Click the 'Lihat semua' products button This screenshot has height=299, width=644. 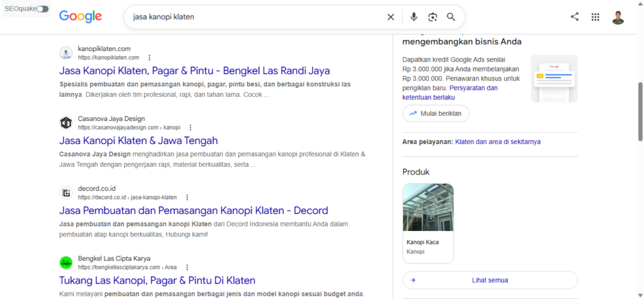[490, 281]
